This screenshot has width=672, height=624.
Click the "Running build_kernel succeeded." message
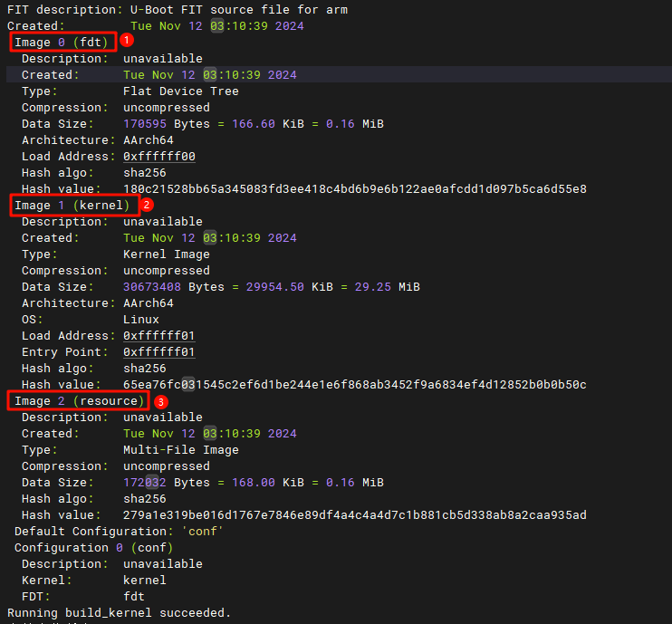point(119,613)
